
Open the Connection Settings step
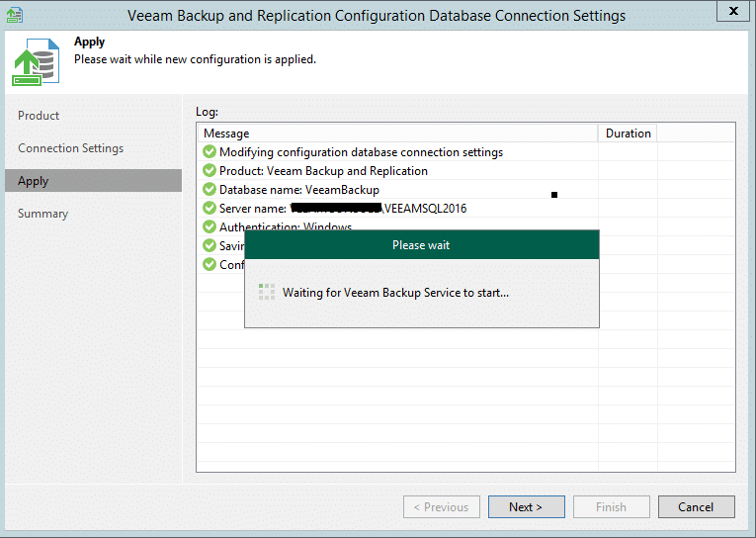(70, 148)
